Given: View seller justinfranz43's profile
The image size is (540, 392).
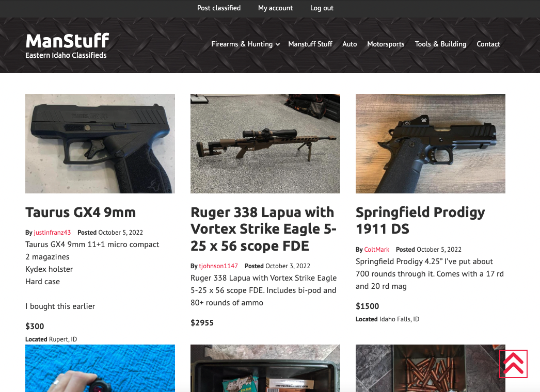Looking at the screenshot, I should [x=52, y=232].
